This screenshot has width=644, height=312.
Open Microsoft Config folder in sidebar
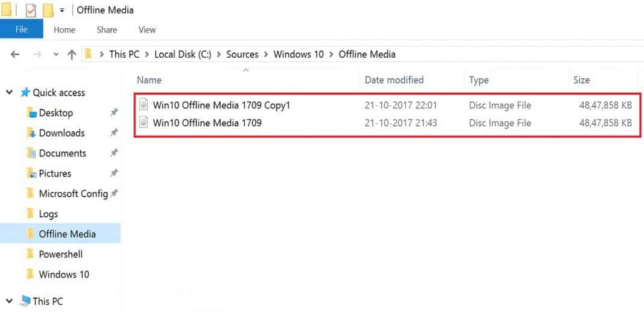(74, 193)
